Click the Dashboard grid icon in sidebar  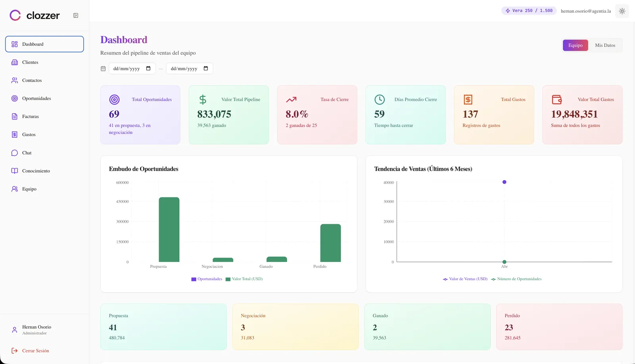(15, 44)
